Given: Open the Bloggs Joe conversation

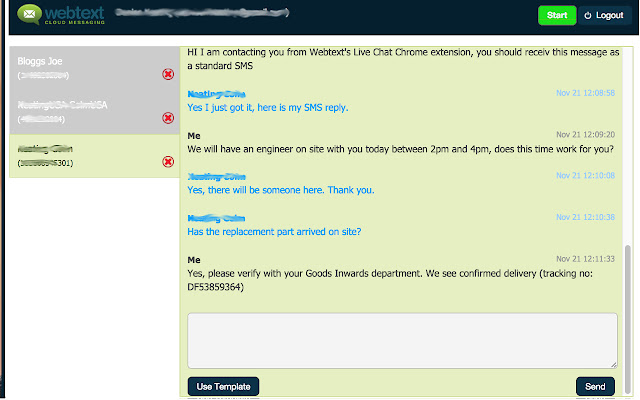Looking at the screenshot, I should click(x=95, y=68).
